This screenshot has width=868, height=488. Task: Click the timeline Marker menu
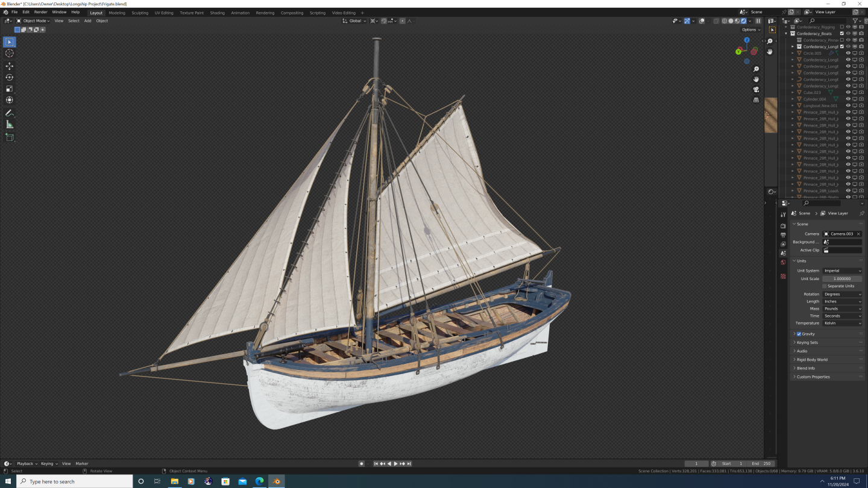coord(82,463)
